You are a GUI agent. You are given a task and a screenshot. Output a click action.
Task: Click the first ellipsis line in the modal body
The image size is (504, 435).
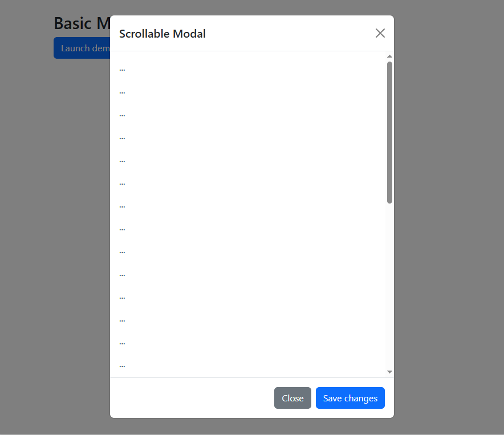click(122, 69)
